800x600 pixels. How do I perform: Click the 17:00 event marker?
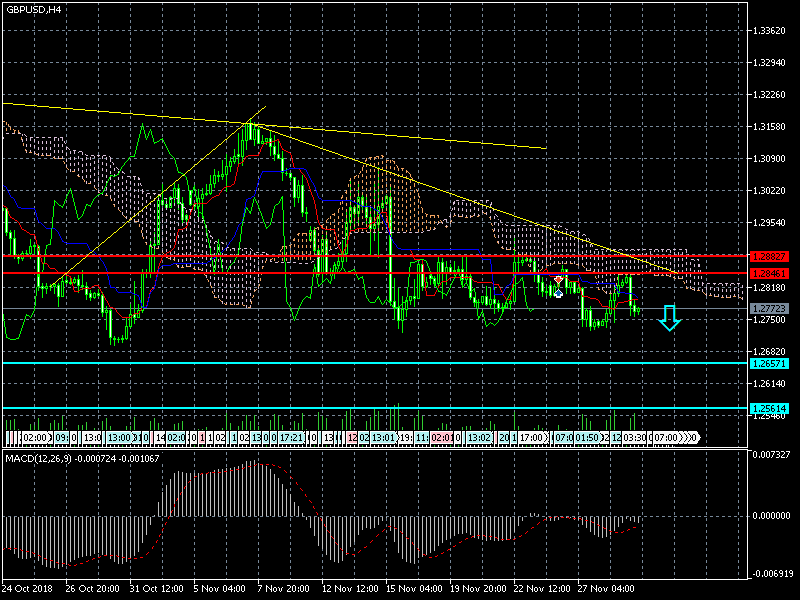532,438
